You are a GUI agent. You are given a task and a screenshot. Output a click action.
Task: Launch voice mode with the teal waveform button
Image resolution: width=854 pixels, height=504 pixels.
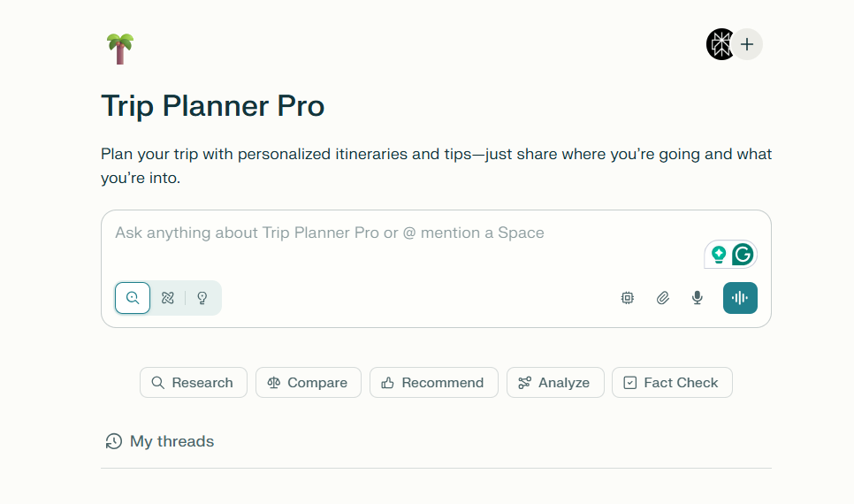(x=740, y=298)
